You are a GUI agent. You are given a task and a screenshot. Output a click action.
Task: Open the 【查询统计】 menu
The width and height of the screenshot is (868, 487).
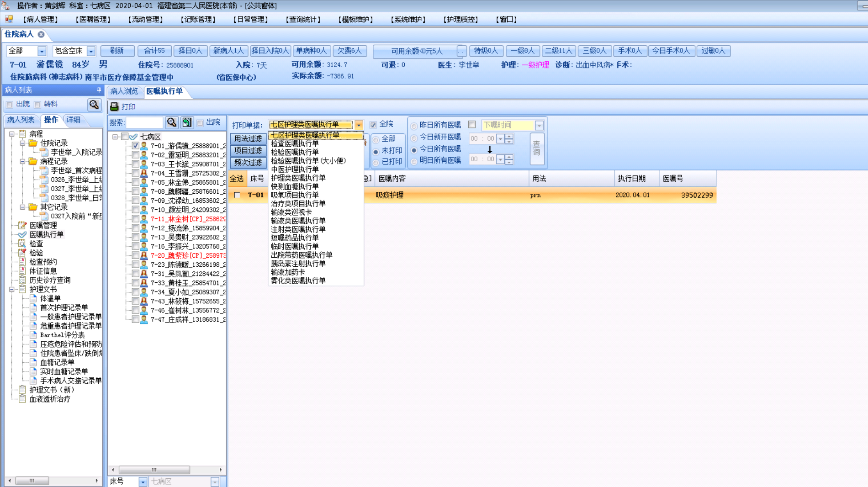(303, 19)
